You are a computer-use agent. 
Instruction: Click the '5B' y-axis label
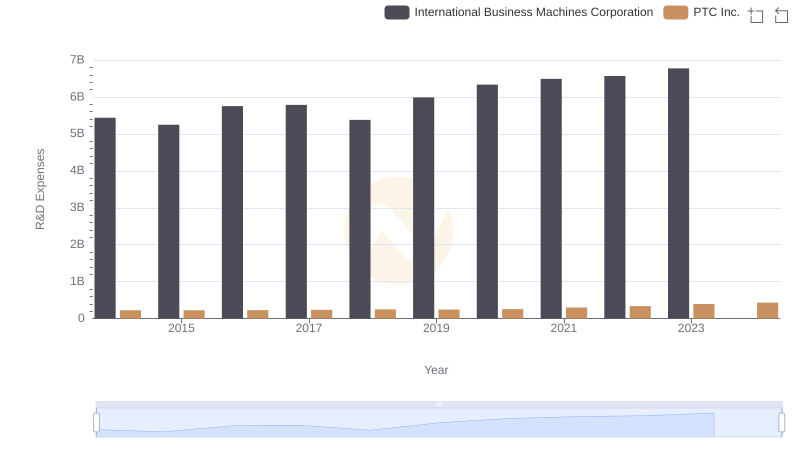[x=77, y=134]
